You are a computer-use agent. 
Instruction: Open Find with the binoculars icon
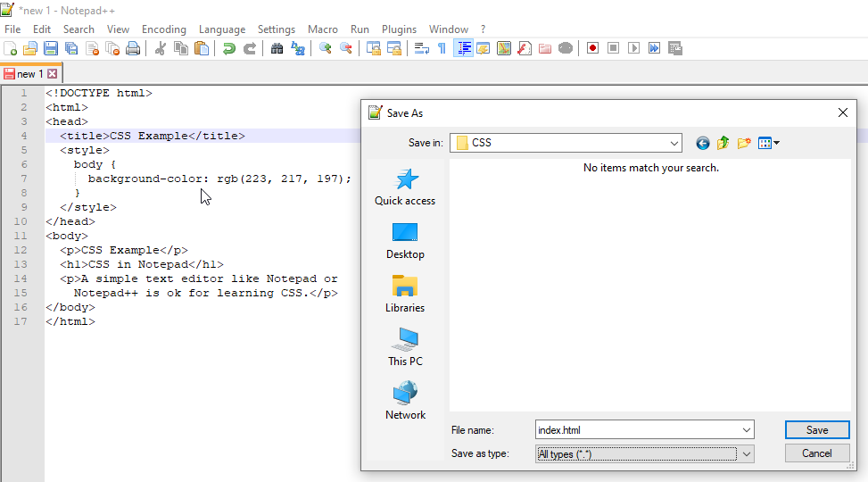tap(277, 49)
